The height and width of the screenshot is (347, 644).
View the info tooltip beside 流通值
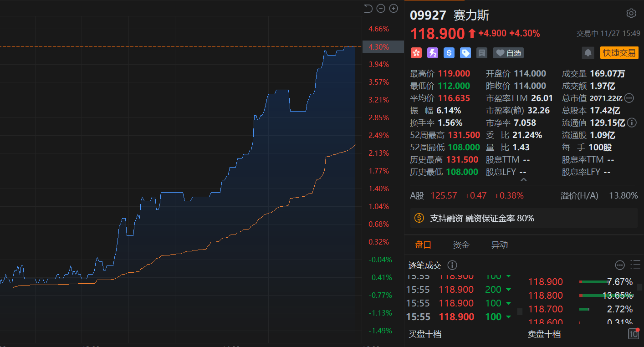pyautogui.click(x=632, y=122)
